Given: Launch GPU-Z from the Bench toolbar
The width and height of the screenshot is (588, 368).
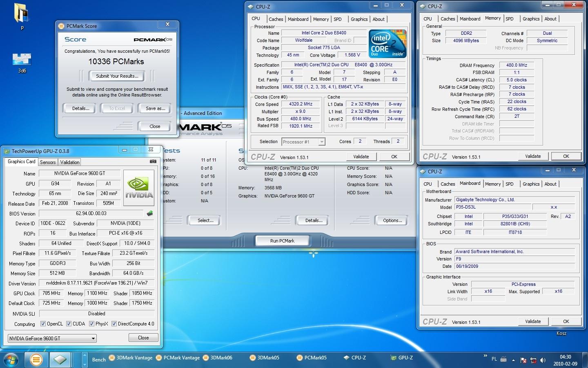Looking at the screenshot, I should click(x=402, y=358).
